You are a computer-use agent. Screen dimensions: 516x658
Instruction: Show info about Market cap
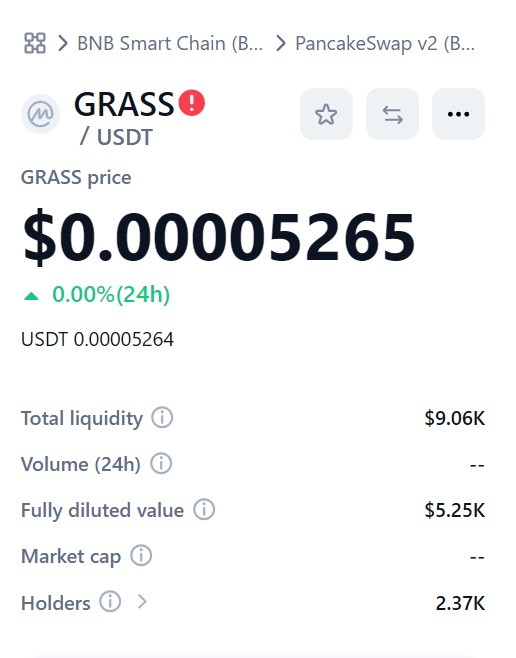tap(141, 556)
